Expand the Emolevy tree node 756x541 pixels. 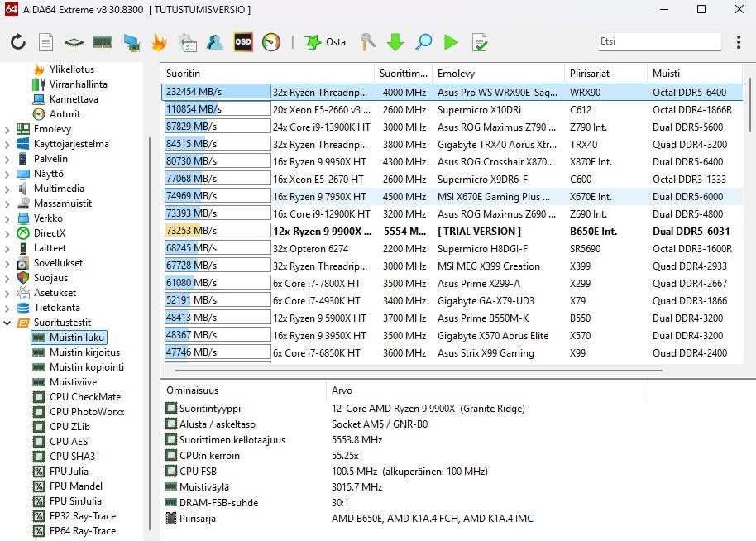(7, 129)
